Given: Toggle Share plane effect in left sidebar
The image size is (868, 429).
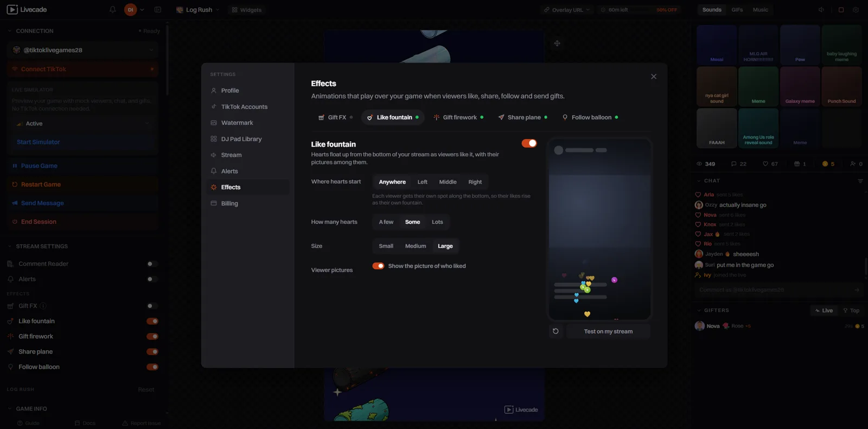Looking at the screenshot, I should pyautogui.click(x=152, y=352).
